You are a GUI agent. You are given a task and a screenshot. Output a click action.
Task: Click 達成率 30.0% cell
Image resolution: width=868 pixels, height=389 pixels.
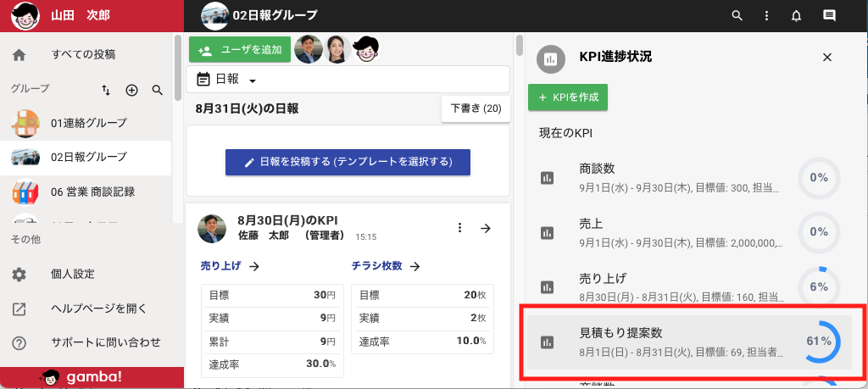272,364
